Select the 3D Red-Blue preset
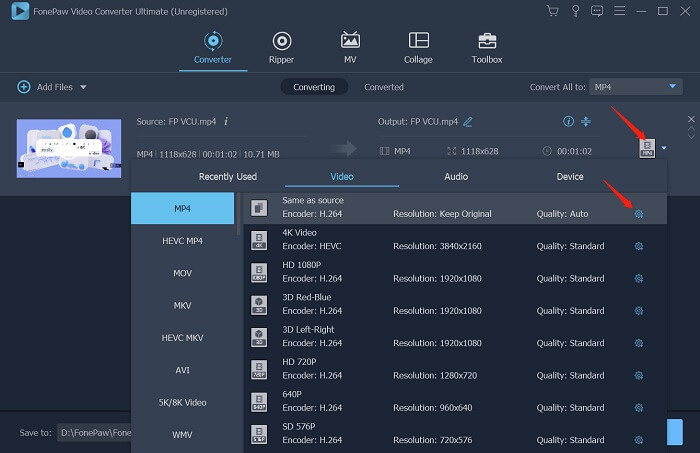This screenshot has height=453, width=700. 455,305
